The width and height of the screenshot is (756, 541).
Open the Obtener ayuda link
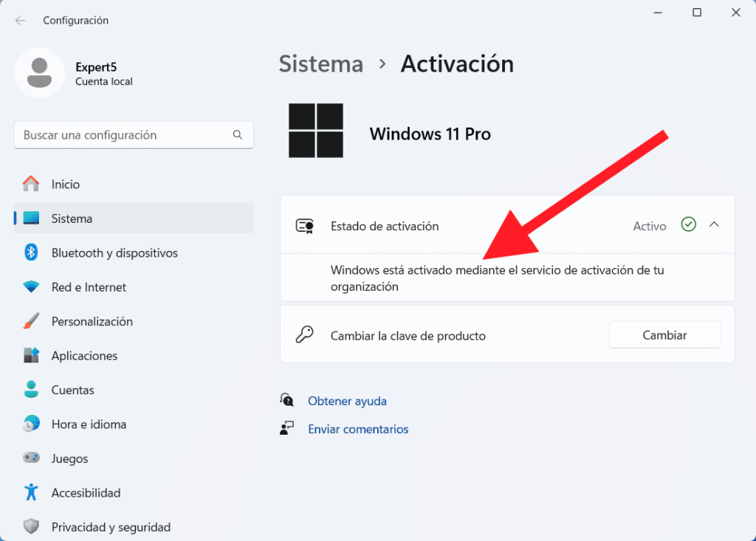pos(347,401)
